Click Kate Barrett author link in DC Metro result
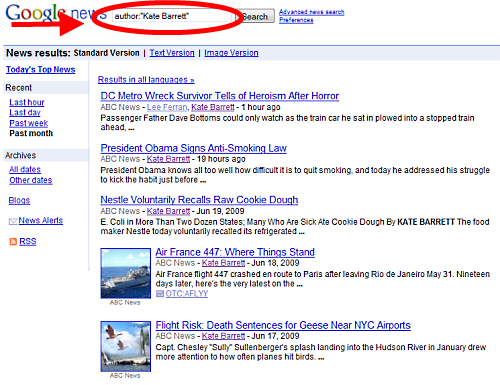The height and width of the screenshot is (385, 500). (213, 107)
